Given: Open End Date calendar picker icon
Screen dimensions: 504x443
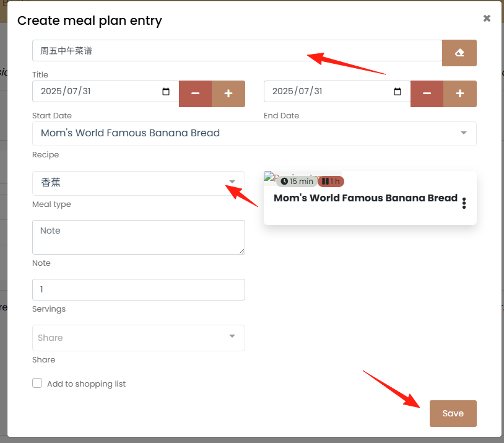Looking at the screenshot, I should (x=398, y=91).
